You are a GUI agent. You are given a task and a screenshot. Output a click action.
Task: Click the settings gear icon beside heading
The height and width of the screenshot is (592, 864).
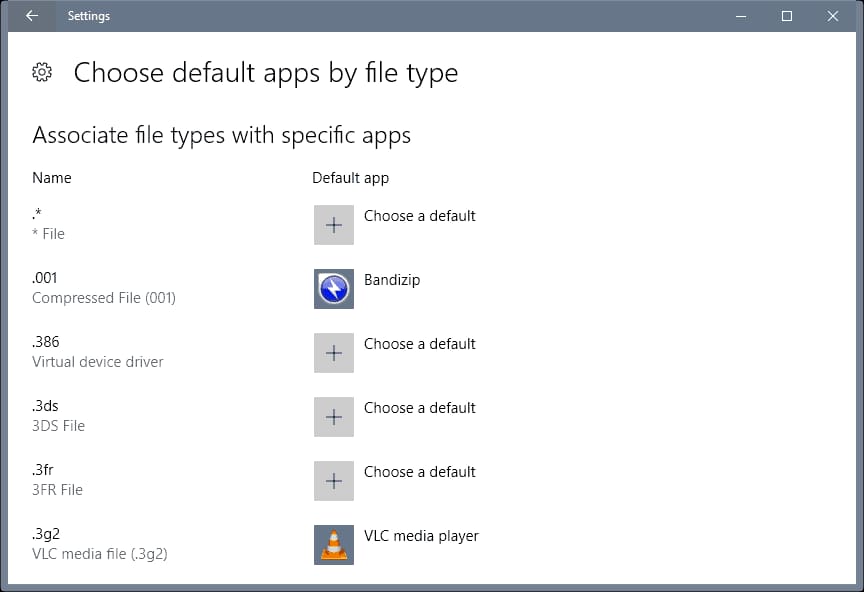42,73
